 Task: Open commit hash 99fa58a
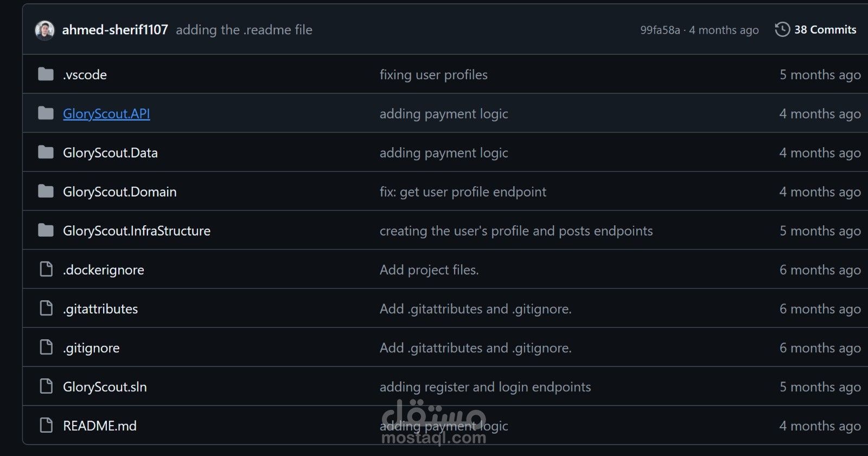660,30
